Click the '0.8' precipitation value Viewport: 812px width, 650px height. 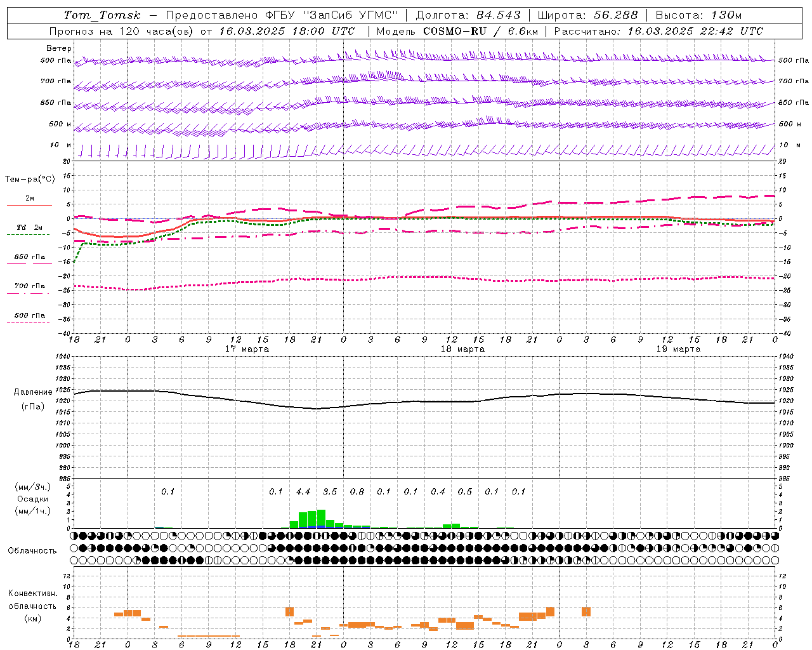point(357,491)
